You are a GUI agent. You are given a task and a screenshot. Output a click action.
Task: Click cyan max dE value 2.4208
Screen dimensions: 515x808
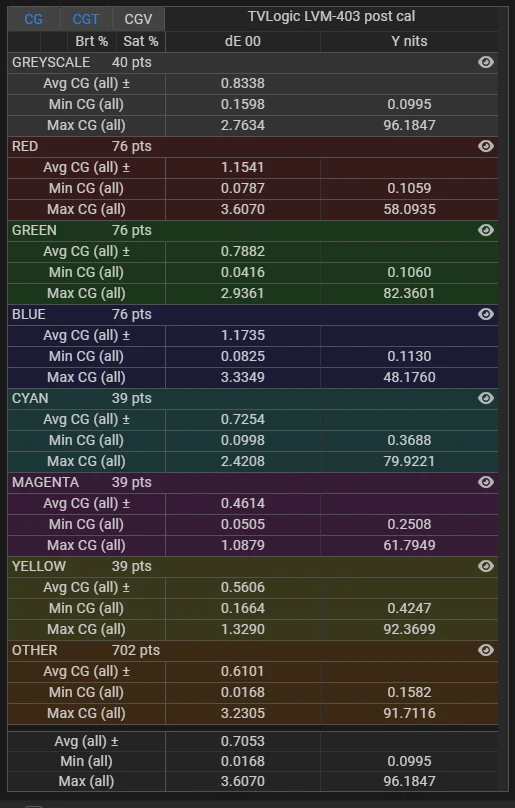point(243,461)
